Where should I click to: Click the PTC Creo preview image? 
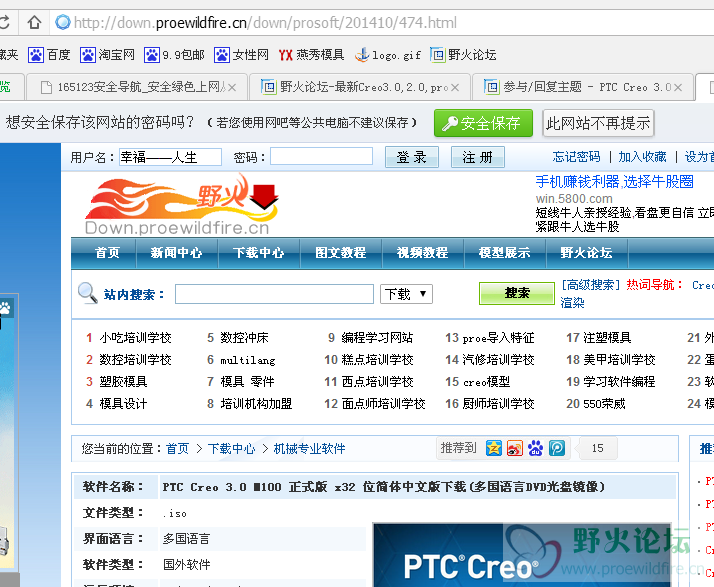(x=521, y=555)
